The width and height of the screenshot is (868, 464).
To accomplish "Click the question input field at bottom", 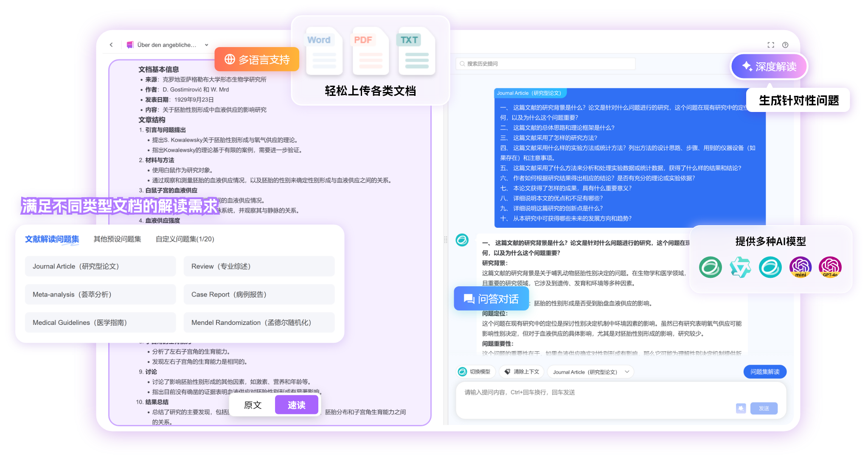I will pos(594,392).
